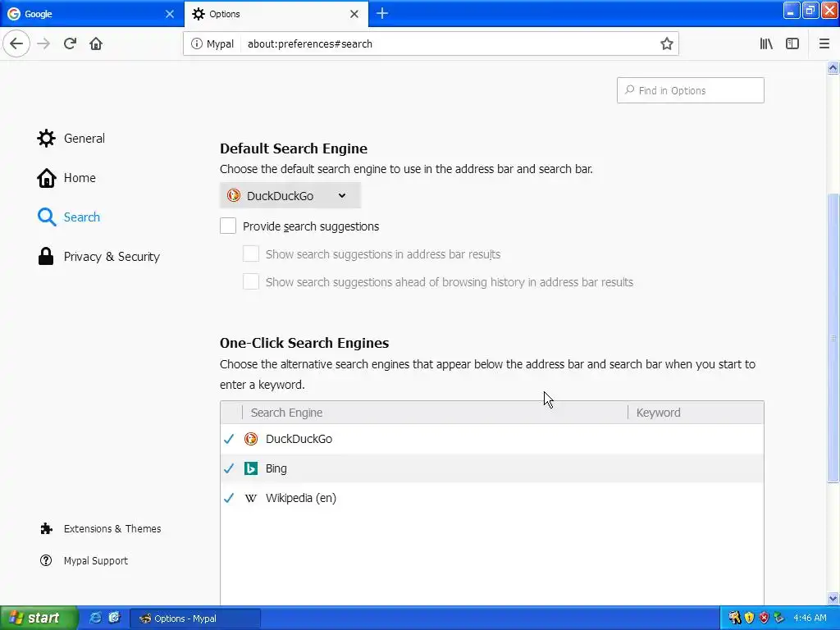Click the General gear icon in sidebar
This screenshot has height=630, width=840.
coord(46,138)
